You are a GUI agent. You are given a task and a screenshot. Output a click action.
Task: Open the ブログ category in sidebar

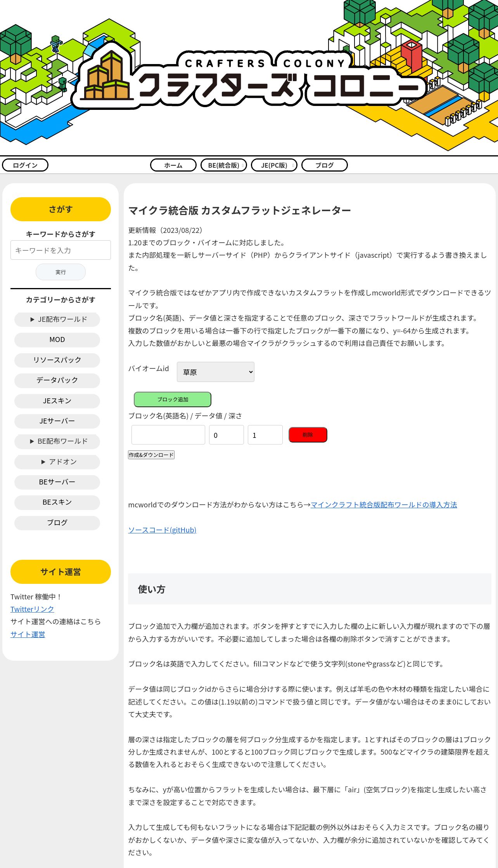(57, 523)
